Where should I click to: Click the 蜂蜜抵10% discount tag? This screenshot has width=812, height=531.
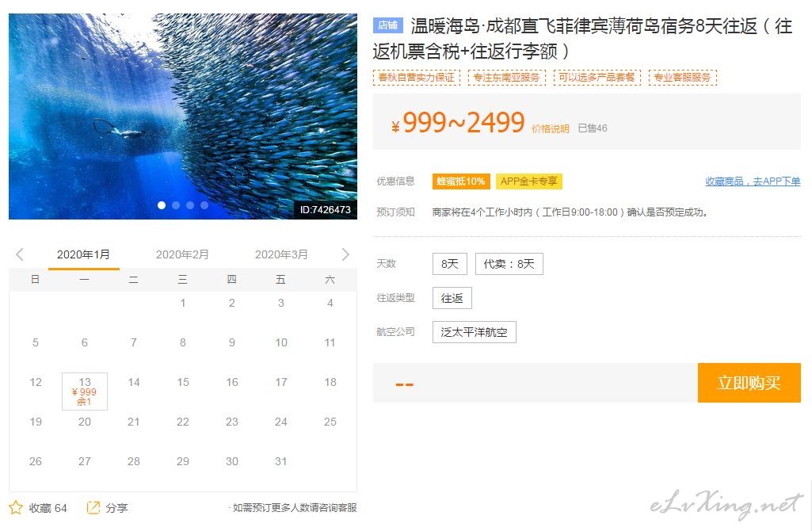[x=461, y=181]
